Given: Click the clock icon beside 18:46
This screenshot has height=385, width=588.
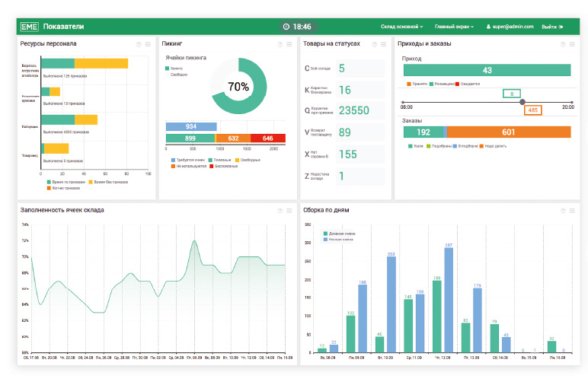Looking at the screenshot, I should point(286,27).
